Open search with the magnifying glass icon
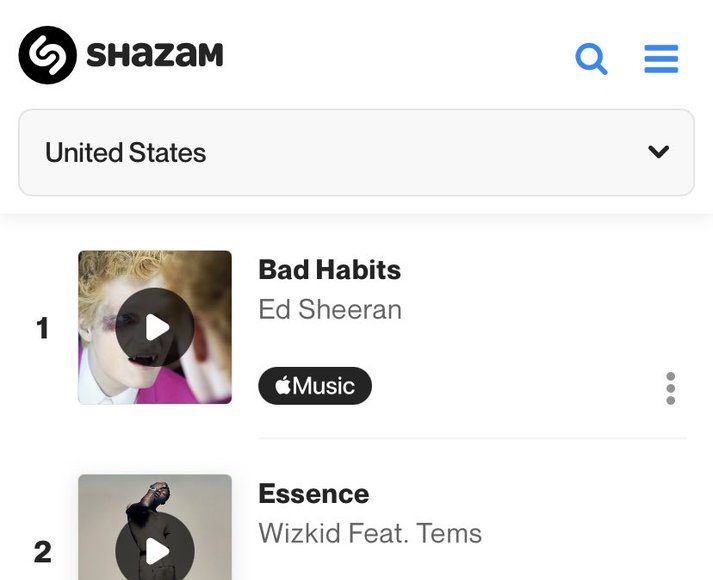713x580 pixels. pyautogui.click(x=591, y=59)
